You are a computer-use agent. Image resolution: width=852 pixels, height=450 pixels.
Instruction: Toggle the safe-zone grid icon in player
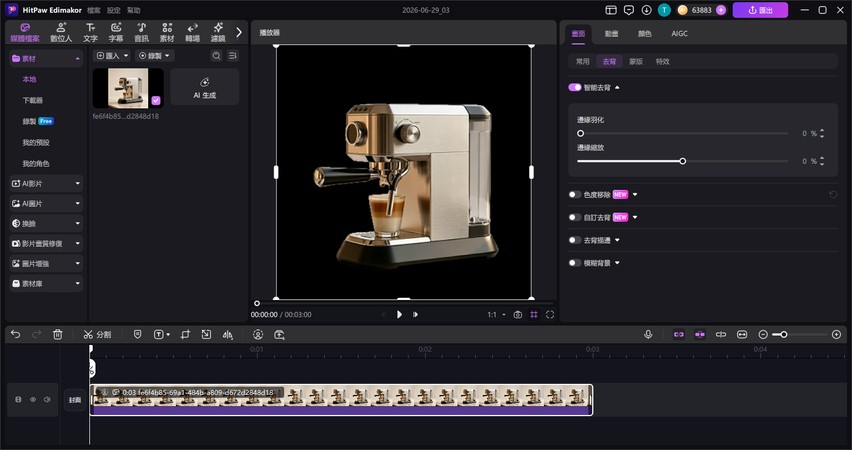coord(534,315)
